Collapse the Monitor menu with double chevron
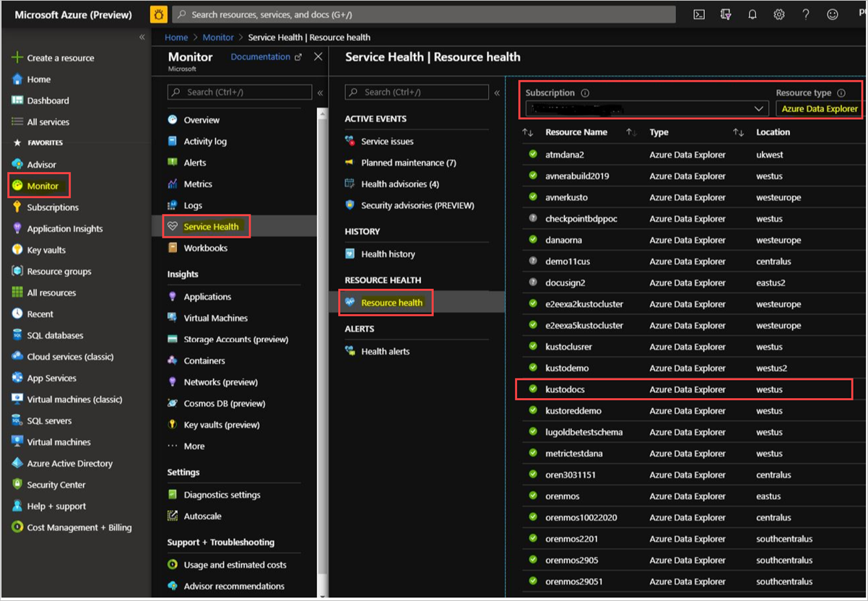 click(320, 92)
